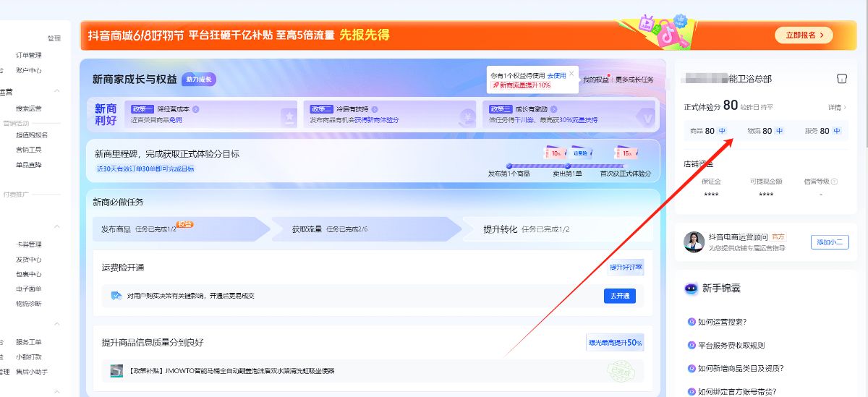The image size is (868, 397).
Task: Open the JMOWTO智能马桶 product title
Action: (231, 371)
